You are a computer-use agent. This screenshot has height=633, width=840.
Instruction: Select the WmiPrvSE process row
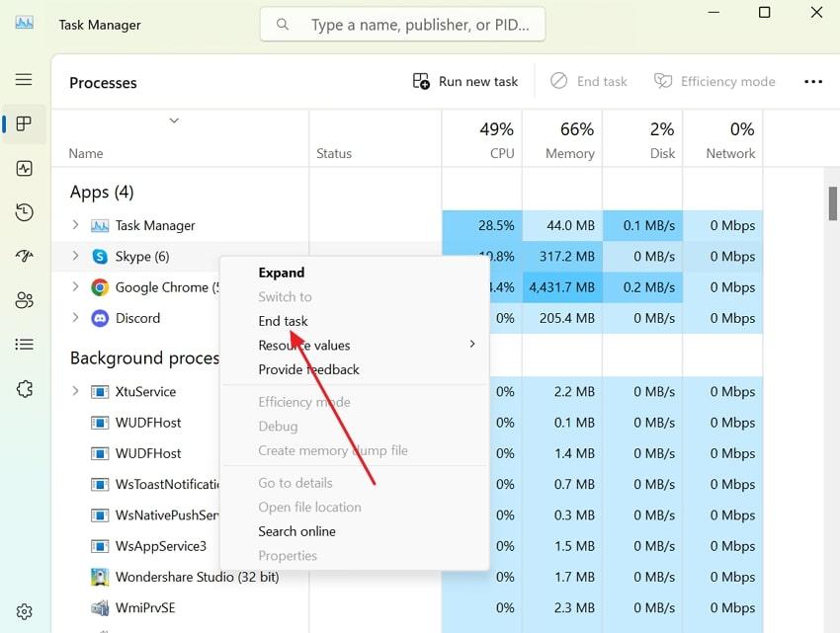(x=407, y=608)
